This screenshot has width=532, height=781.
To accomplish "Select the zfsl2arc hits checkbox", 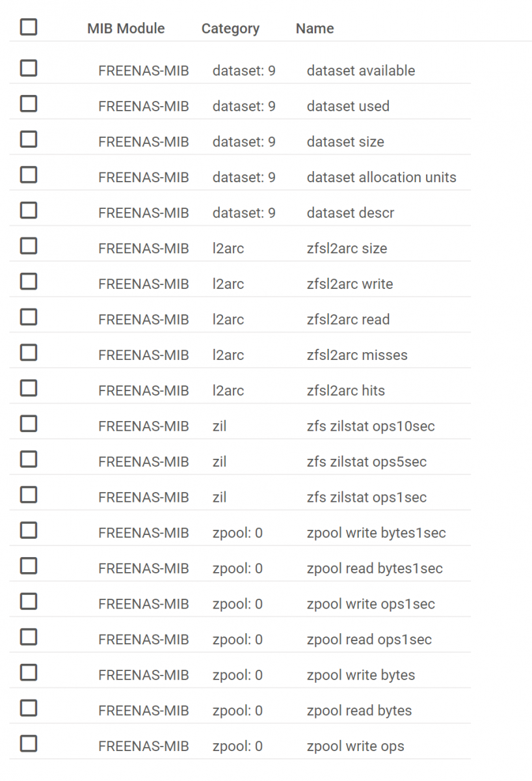I will pos(29,389).
